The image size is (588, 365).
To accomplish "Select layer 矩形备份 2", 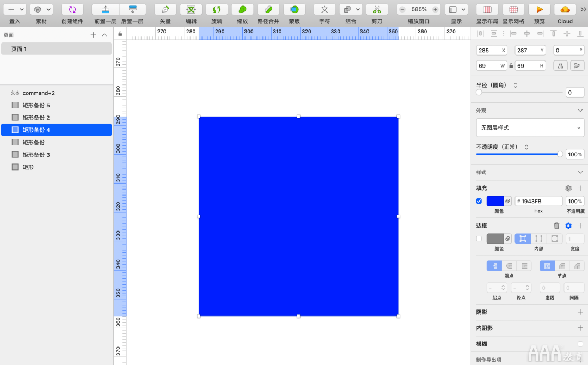I will click(56, 118).
